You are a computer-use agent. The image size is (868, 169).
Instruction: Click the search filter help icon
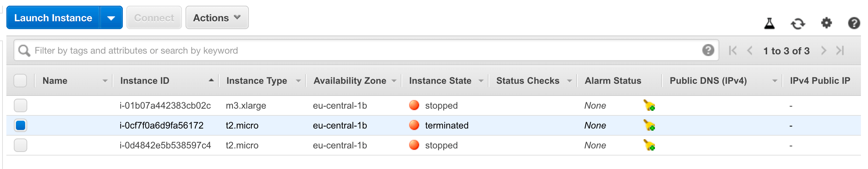708,50
